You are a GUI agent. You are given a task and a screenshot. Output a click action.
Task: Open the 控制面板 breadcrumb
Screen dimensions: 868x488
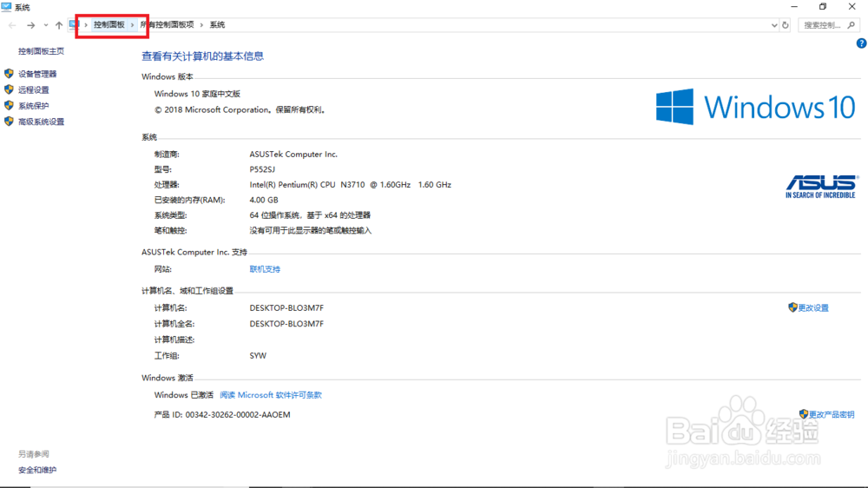(109, 25)
